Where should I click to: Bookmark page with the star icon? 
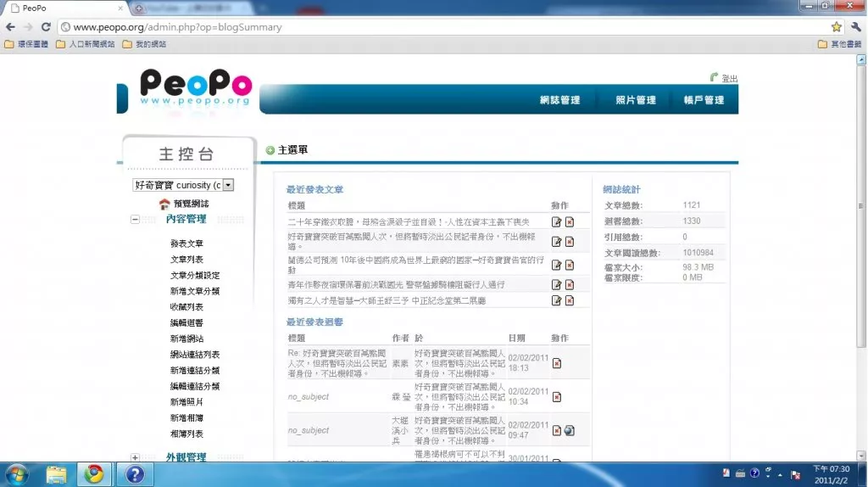(837, 26)
